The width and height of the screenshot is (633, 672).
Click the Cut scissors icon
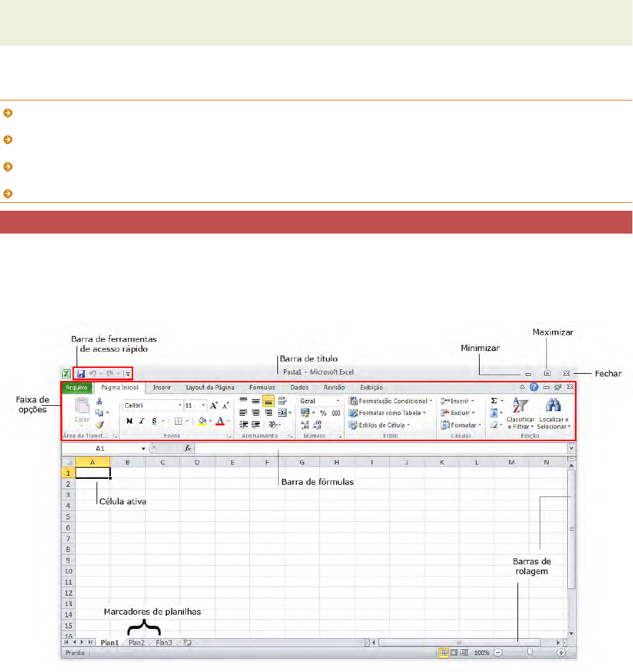point(100,401)
